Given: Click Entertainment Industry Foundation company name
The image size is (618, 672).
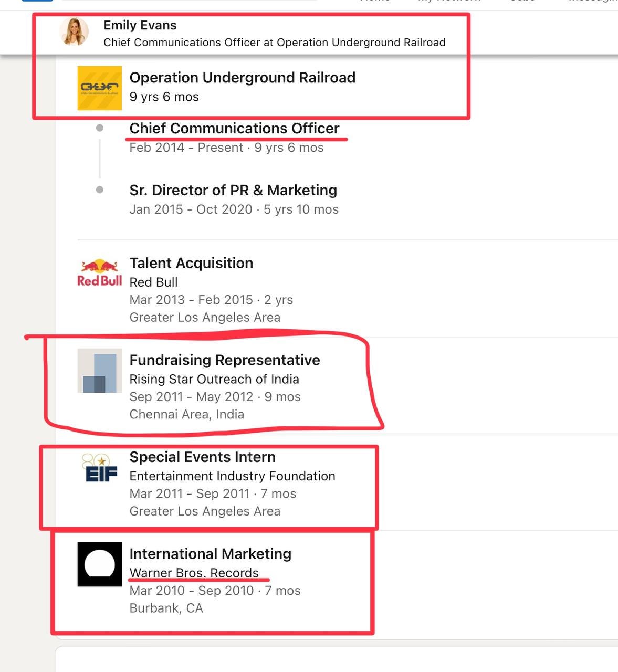Looking at the screenshot, I should 232,476.
